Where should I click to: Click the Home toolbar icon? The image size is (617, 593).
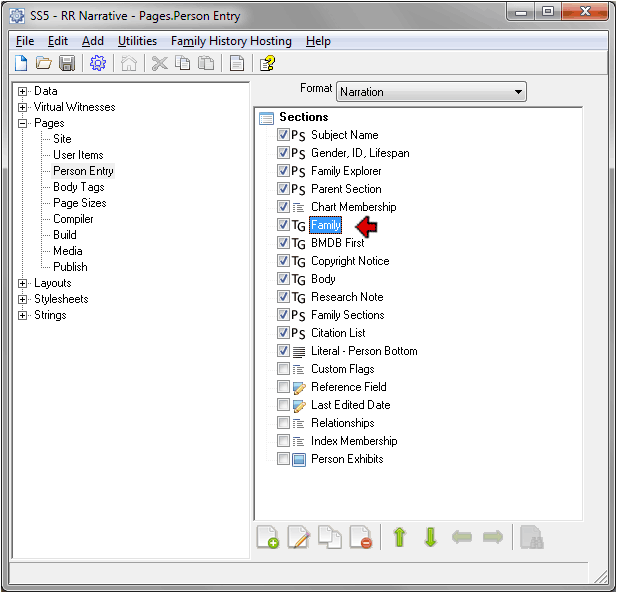pos(129,63)
